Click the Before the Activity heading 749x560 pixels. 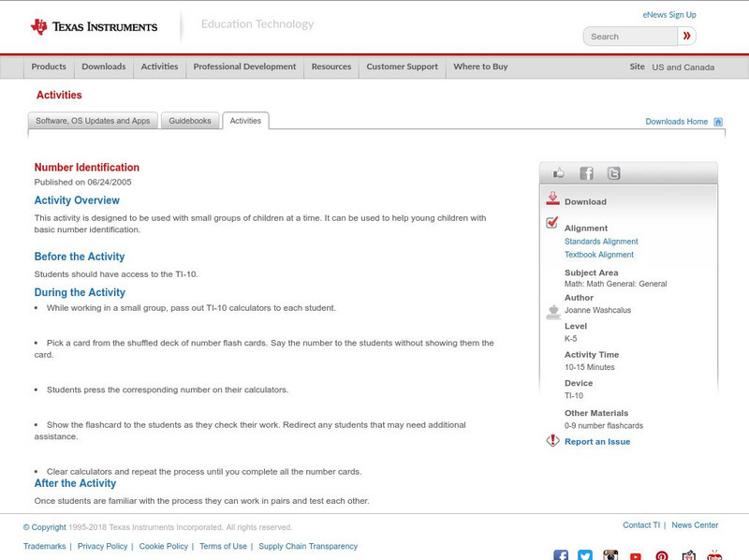80,257
